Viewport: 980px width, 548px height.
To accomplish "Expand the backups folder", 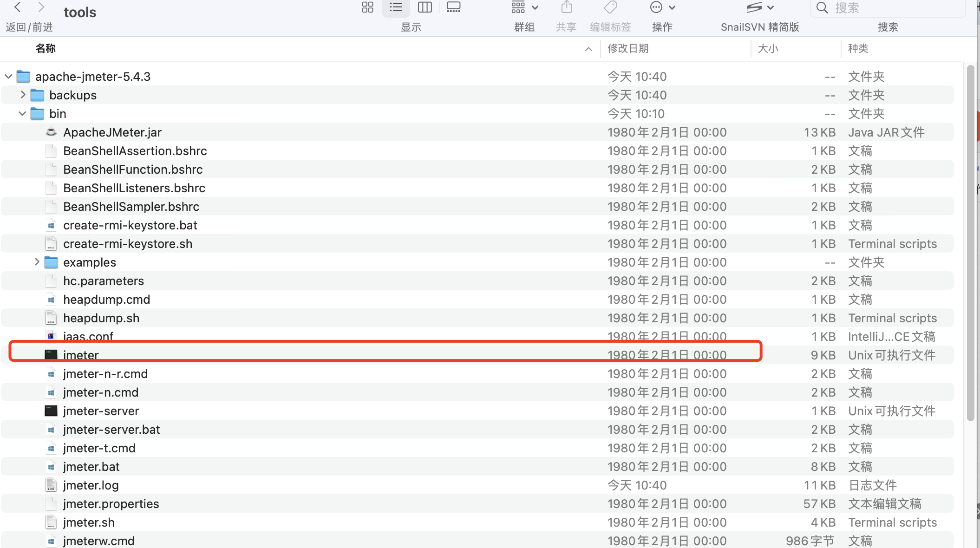I will (23, 95).
